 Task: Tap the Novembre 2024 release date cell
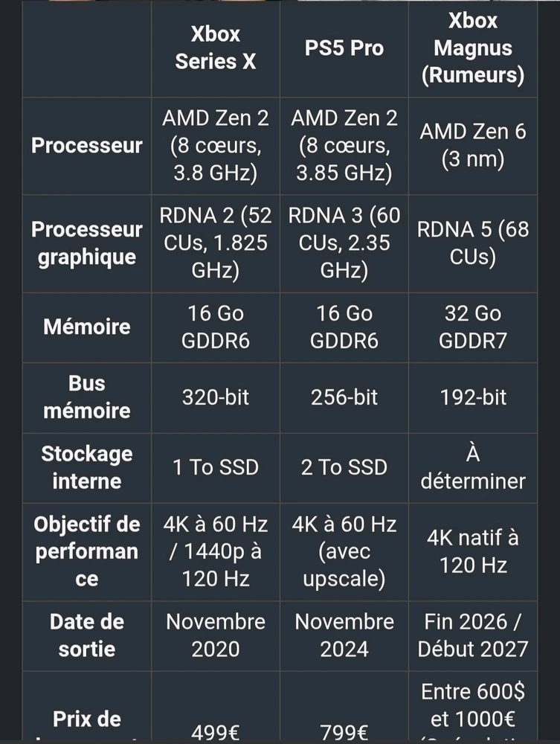pos(344,635)
